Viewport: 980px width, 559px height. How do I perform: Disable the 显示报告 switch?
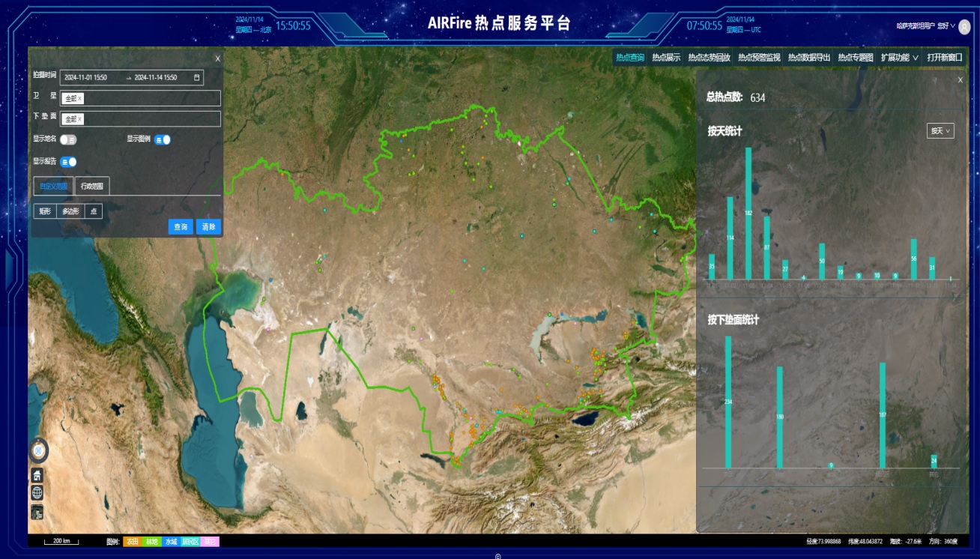click(68, 162)
